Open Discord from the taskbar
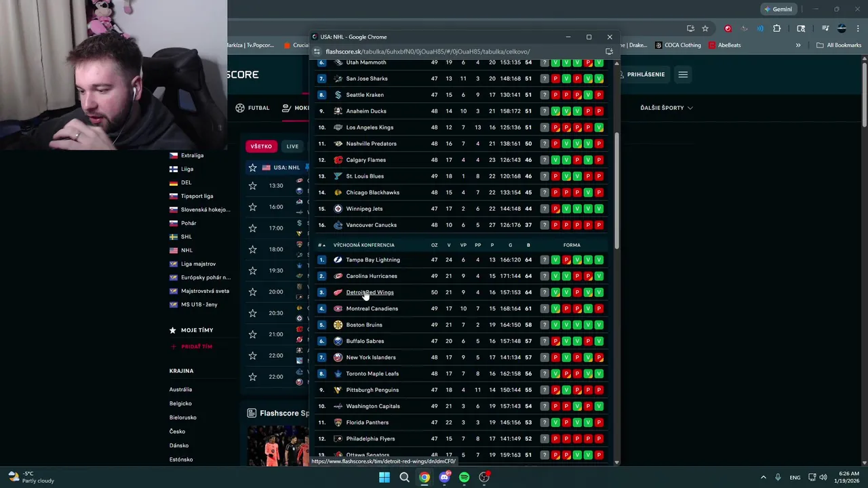This screenshot has width=868, height=488. (444, 477)
